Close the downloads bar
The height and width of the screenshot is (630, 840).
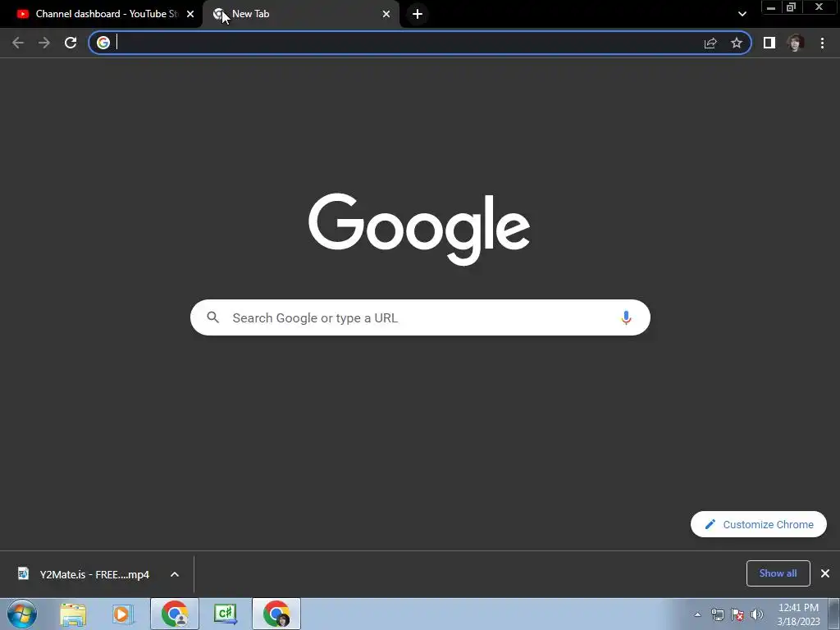click(x=825, y=573)
